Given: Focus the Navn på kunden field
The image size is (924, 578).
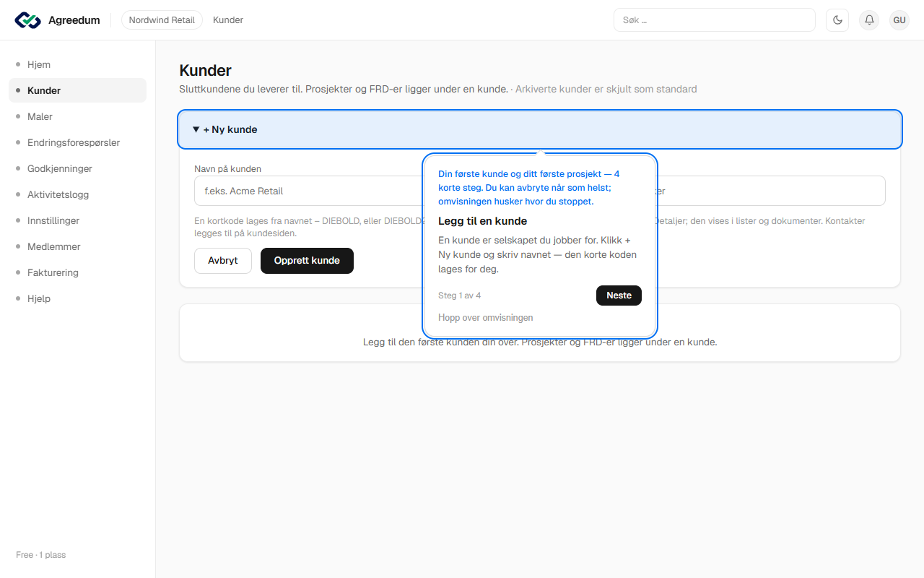Looking at the screenshot, I should pos(309,191).
